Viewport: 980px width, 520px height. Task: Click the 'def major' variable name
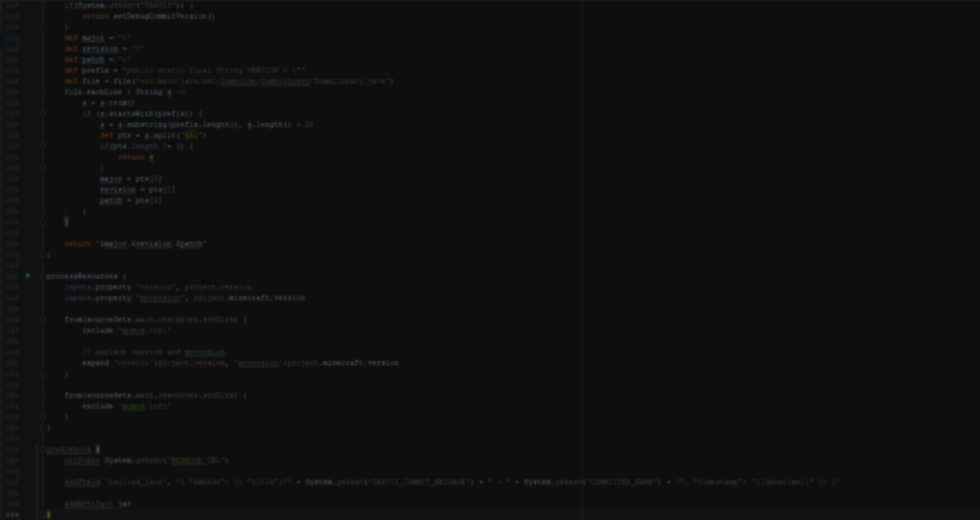[92, 38]
